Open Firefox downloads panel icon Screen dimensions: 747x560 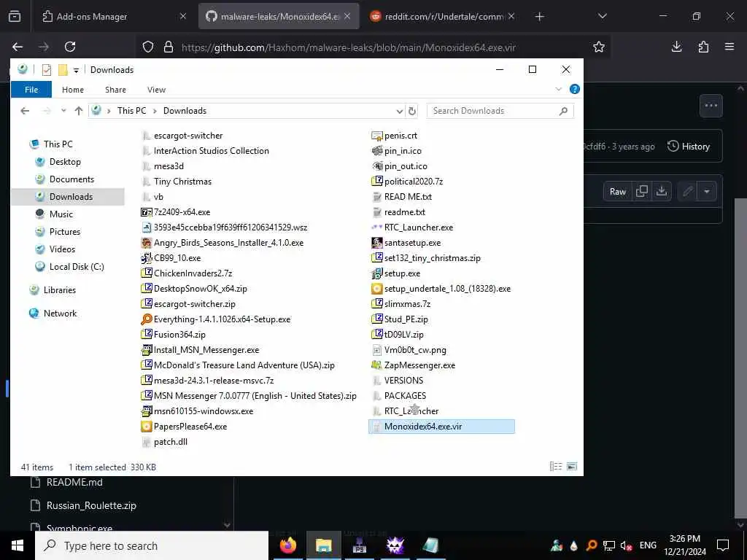pyautogui.click(x=676, y=47)
